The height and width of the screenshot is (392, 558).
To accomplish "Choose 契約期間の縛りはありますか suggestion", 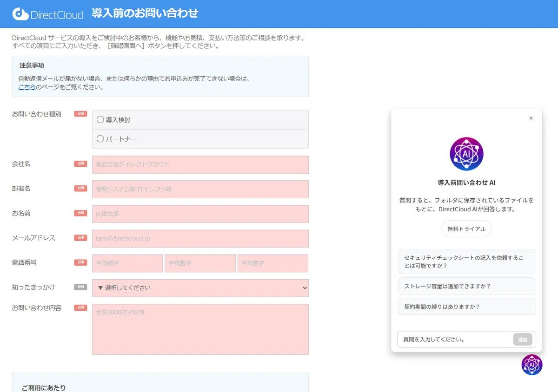I will coord(466,307).
